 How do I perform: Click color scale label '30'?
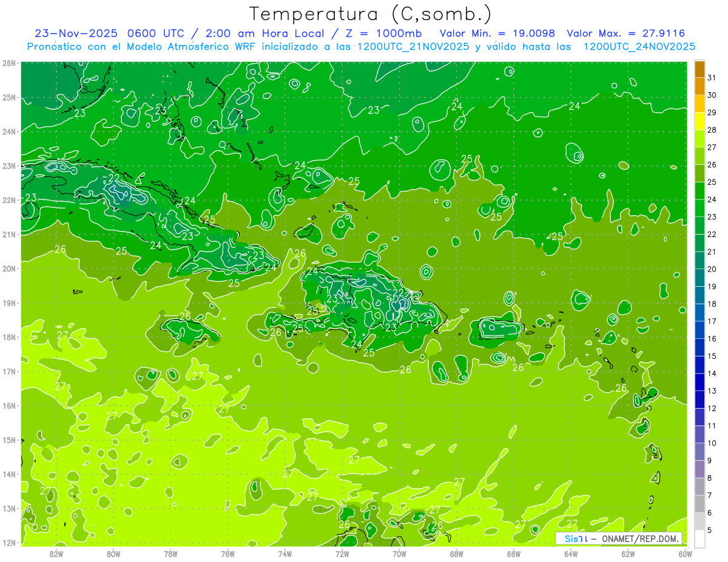[x=712, y=96]
